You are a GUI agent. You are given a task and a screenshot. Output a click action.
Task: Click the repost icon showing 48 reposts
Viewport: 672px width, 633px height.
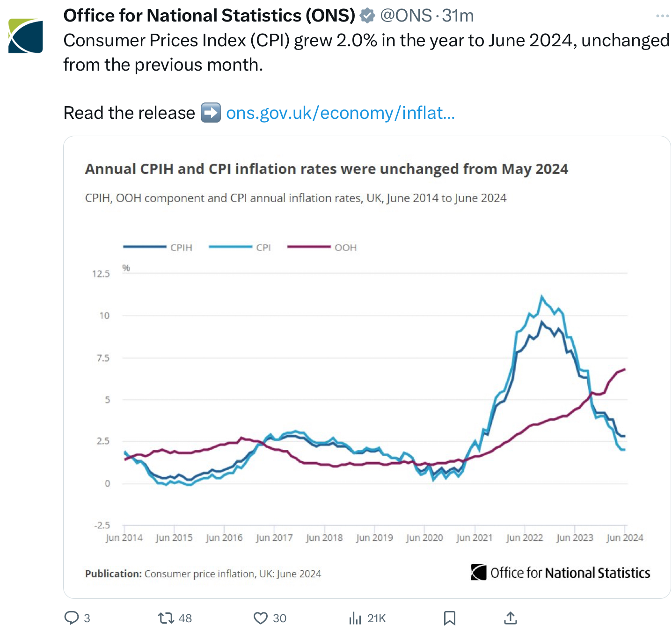(165, 618)
